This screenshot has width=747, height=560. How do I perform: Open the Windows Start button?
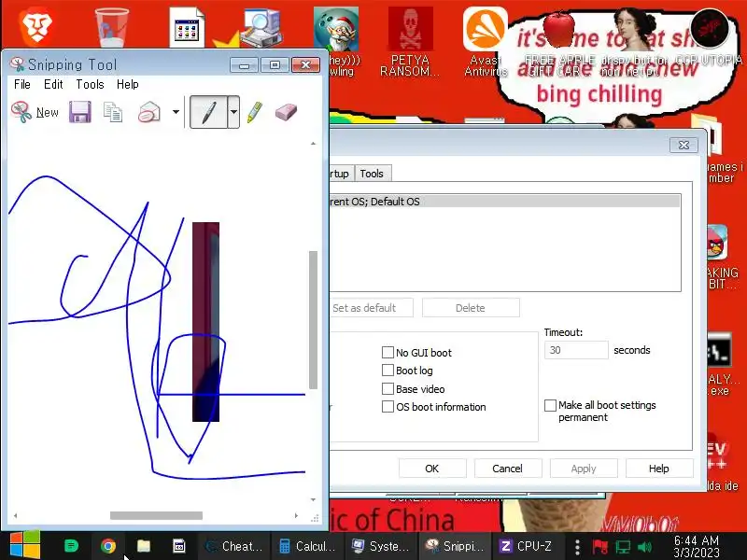25,546
